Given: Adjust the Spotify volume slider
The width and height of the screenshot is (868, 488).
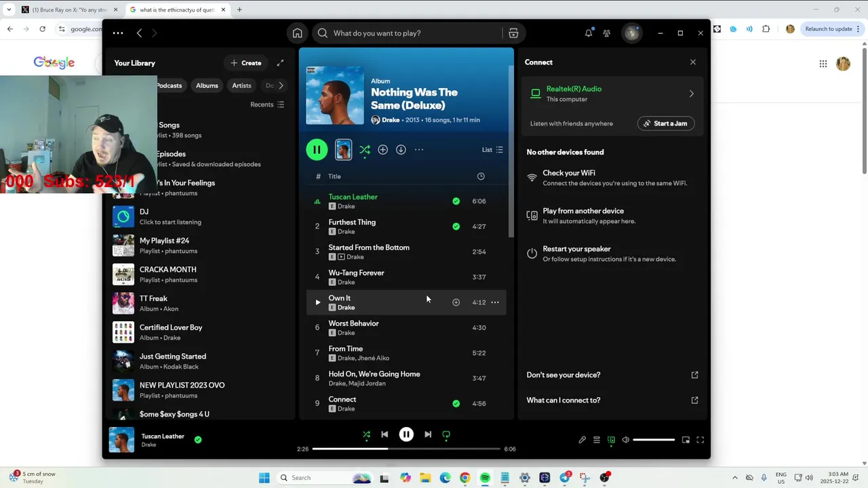Looking at the screenshot, I should (654, 440).
